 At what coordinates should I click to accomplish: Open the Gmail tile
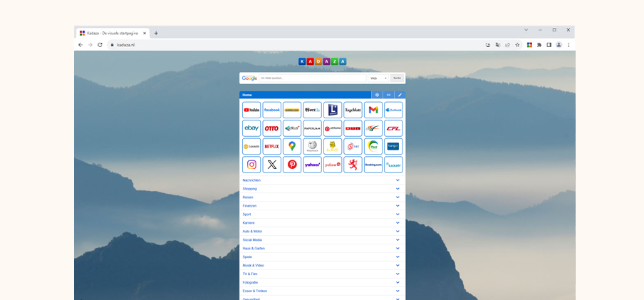click(x=373, y=110)
